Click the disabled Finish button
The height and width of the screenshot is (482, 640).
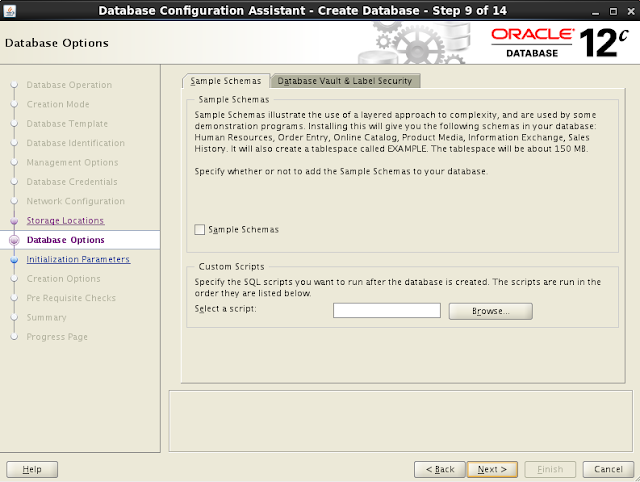point(550,469)
